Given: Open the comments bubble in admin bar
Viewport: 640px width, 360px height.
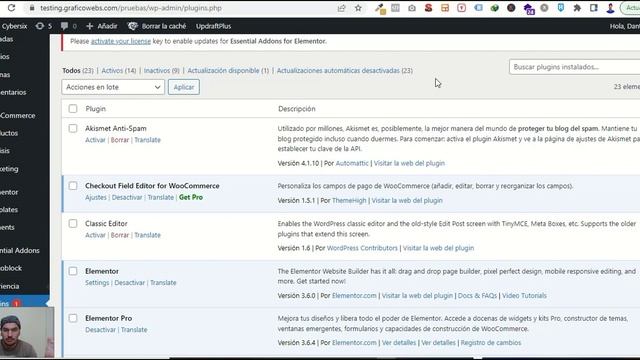Looking at the screenshot, I should [x=64, y=26].
